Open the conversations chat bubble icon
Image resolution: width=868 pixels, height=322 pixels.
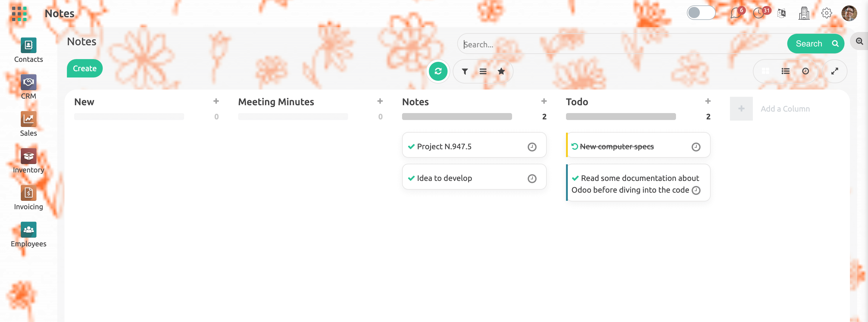[735, 13]
